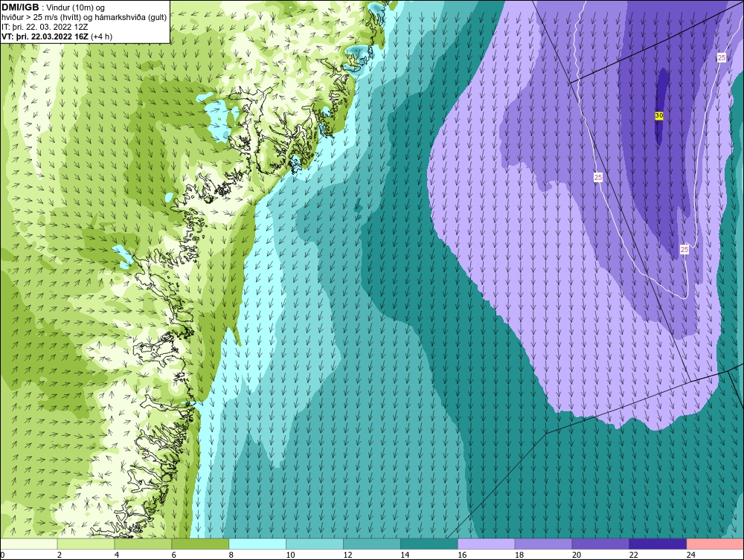This screenshot has width=744, height=560.
Task: Click the yellow 30 maximum gust label
Action: click(658, 115)
